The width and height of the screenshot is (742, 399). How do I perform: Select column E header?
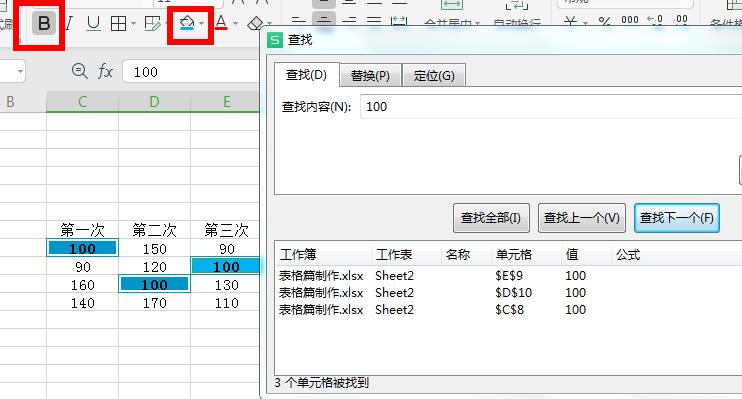click(x=226, y=101)
